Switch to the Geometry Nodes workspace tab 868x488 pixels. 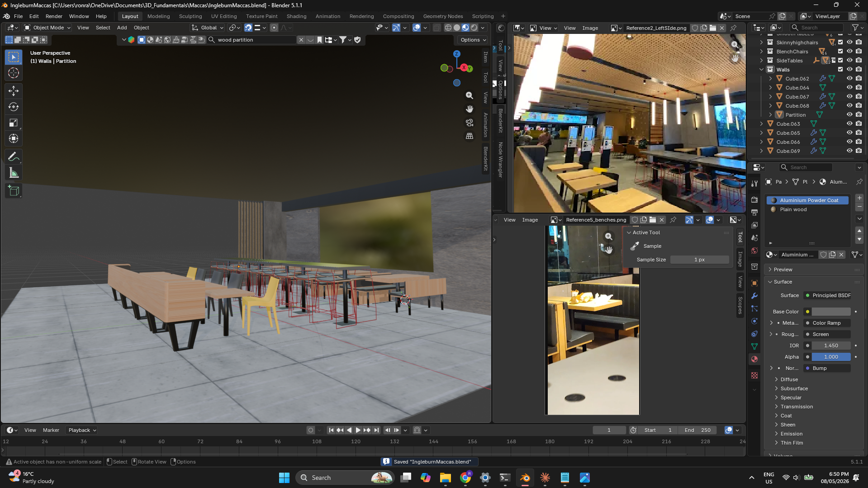443,16
